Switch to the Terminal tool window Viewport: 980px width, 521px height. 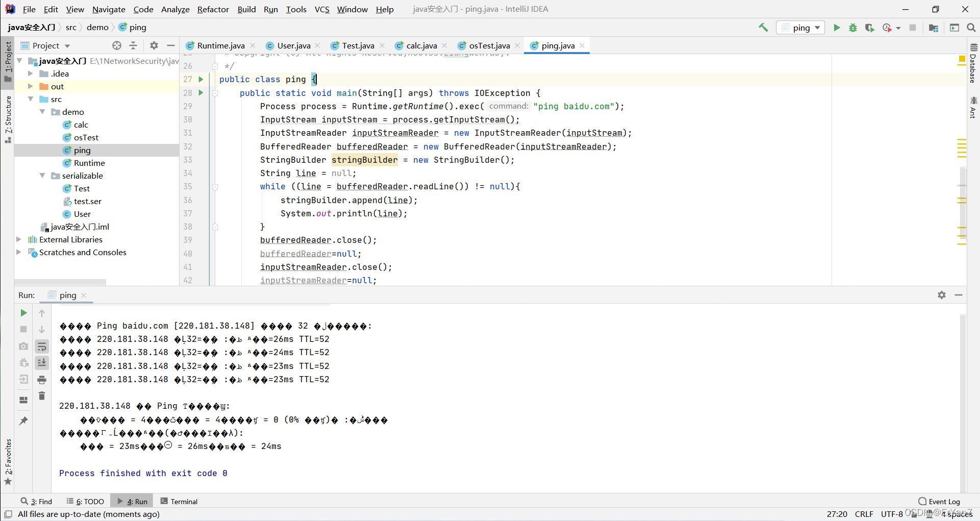178,501
